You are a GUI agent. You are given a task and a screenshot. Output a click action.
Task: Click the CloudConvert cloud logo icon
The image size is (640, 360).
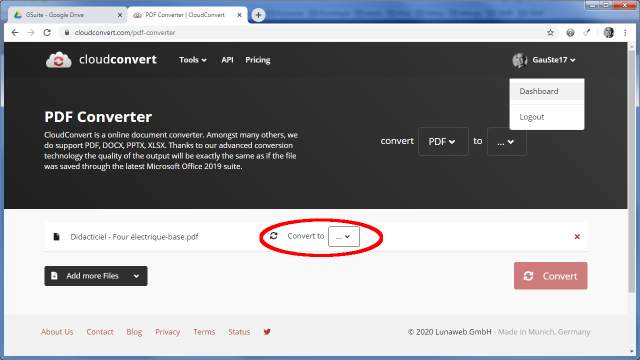58,60
